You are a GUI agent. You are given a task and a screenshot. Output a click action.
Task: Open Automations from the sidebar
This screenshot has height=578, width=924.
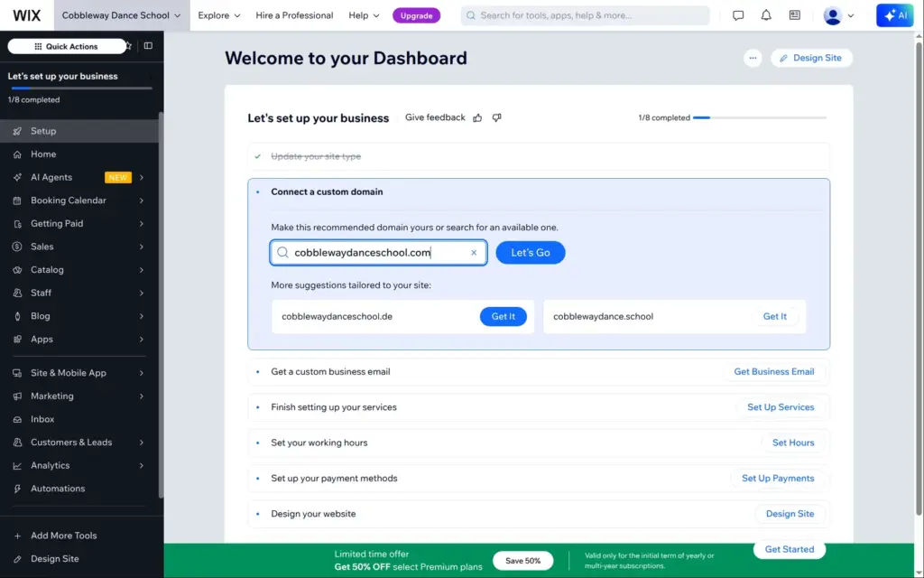point(79,489)
